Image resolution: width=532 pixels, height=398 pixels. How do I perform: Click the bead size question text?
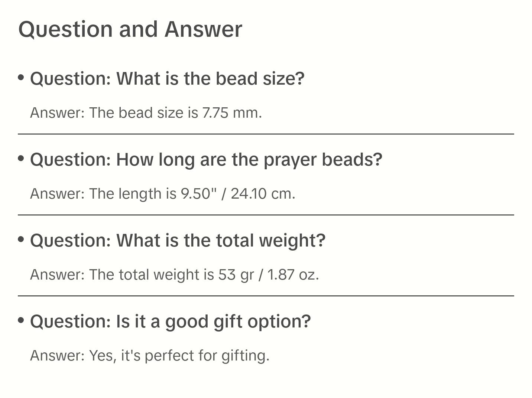click(167, 79)
